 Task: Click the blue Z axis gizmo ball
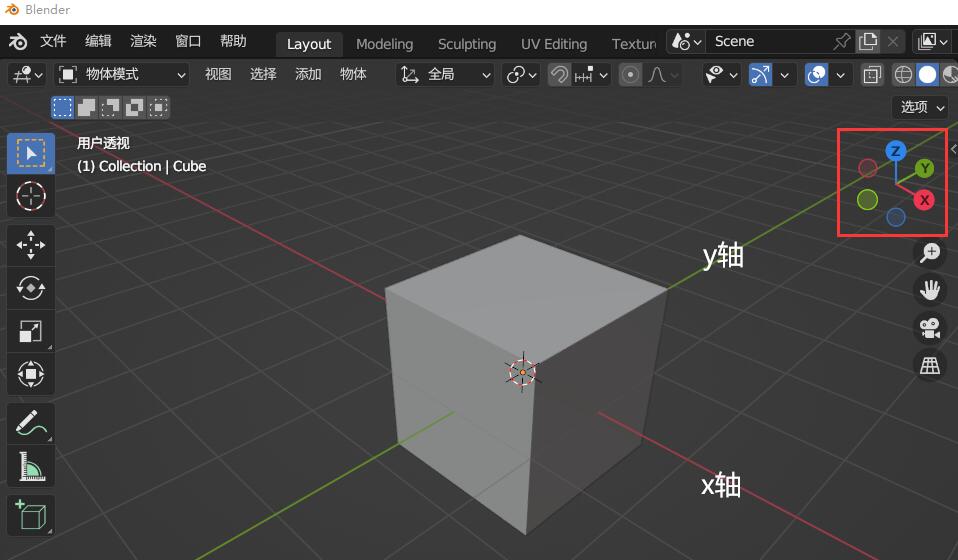tap(896, 151)
